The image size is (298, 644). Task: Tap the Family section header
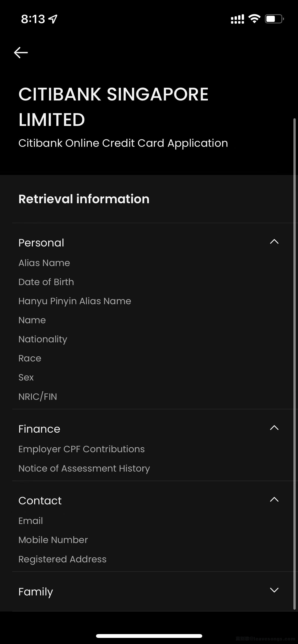coord(36,592)
